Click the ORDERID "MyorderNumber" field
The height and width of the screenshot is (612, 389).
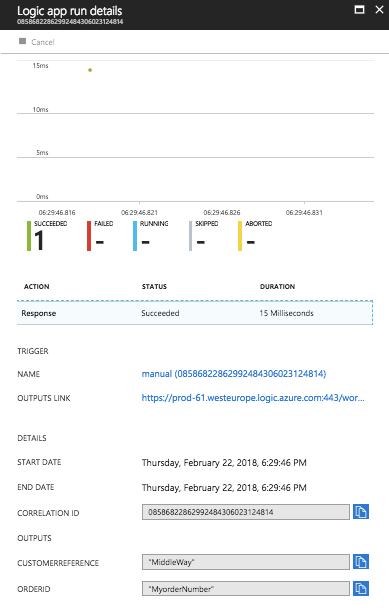pyautogui.click(x=246, y=589)
